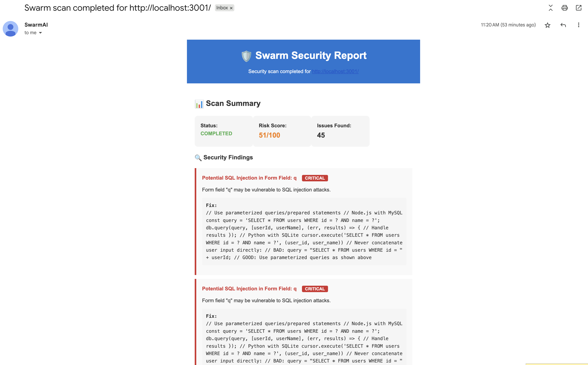Star this SwarmAI email
This screenshot has width=588, height=365.
pos(547,25)
